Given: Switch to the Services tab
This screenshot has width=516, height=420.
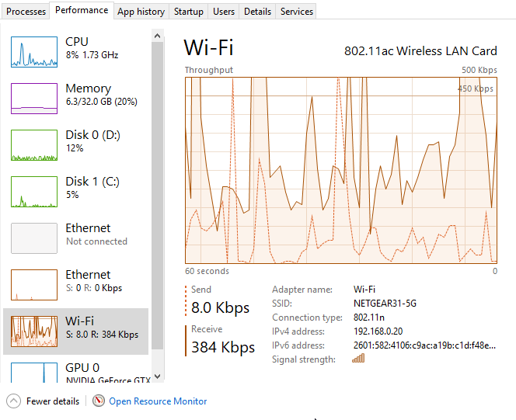Looking at the screenshot, I should point(297,12).
